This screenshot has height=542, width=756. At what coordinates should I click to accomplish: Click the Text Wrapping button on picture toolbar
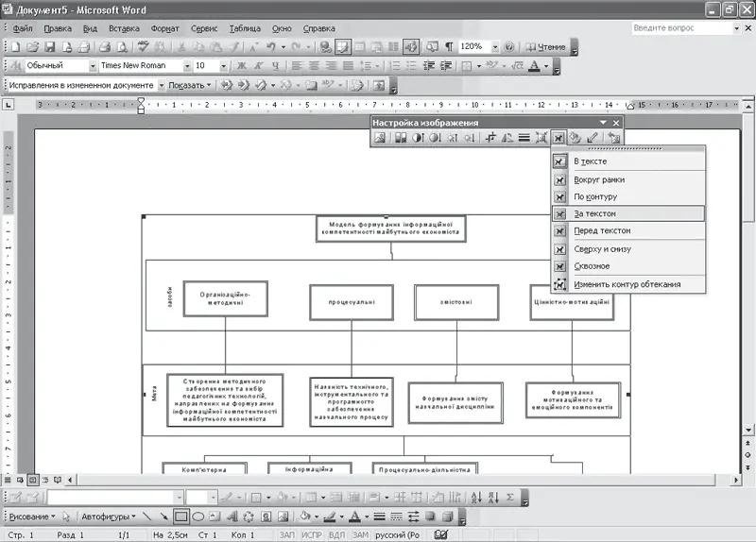[558, 138]
